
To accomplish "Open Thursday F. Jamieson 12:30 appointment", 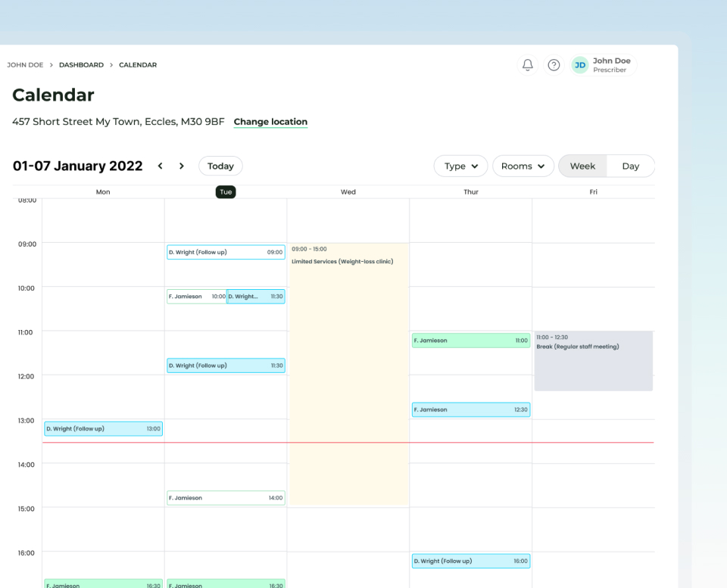I will 471,409.
